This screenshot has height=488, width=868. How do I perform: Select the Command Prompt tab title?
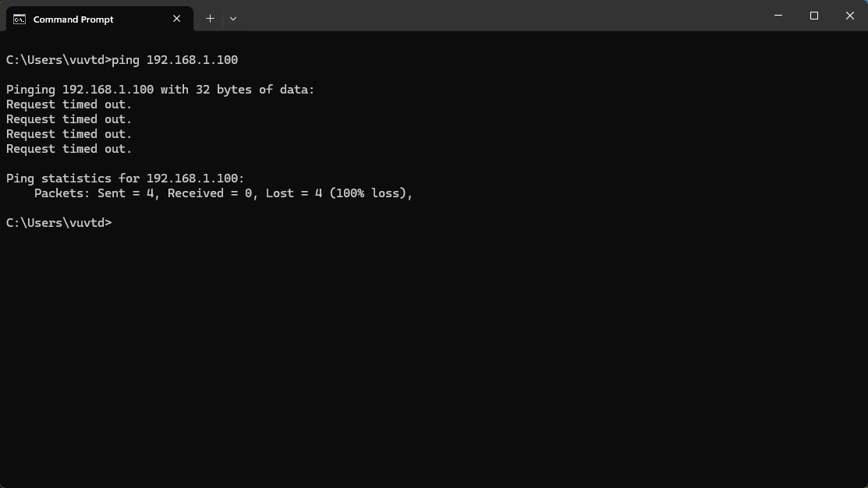coord(73,19)
